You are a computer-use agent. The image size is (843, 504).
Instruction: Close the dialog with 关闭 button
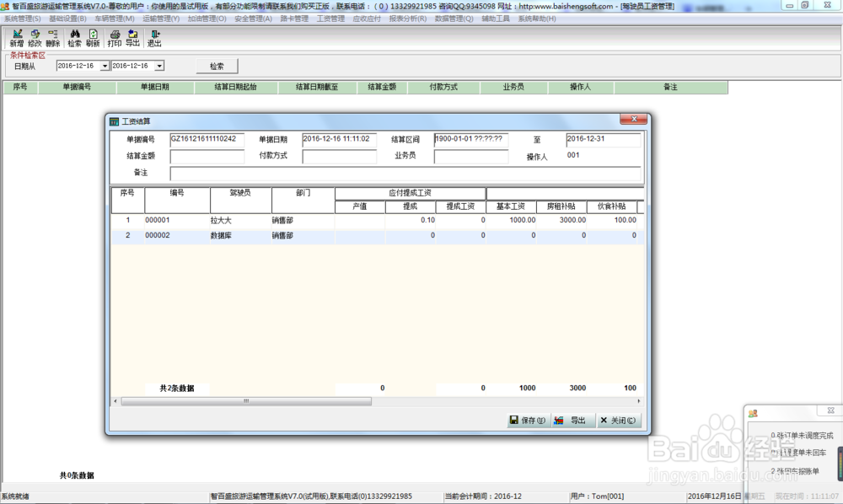tap(618, 421)
